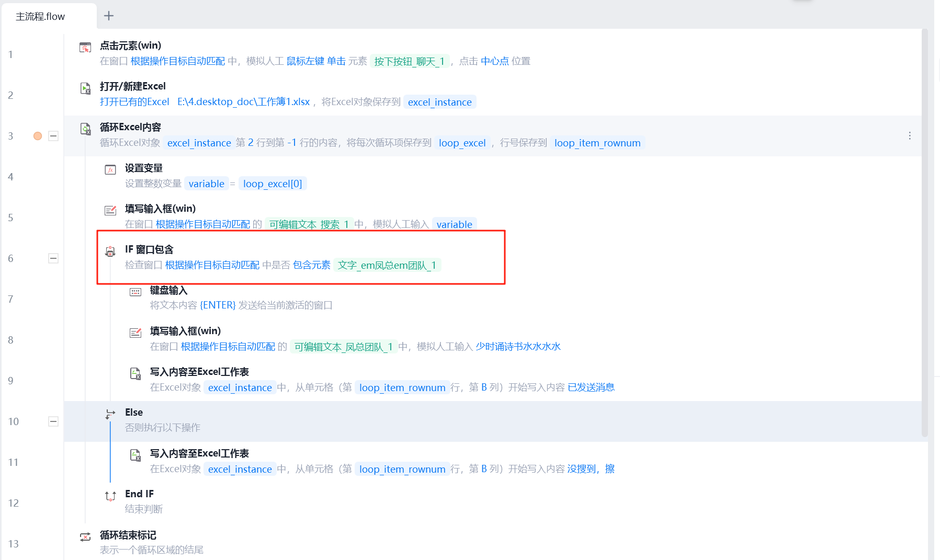
Task: Click the 设置变量 step title
Action: point(144,168)
